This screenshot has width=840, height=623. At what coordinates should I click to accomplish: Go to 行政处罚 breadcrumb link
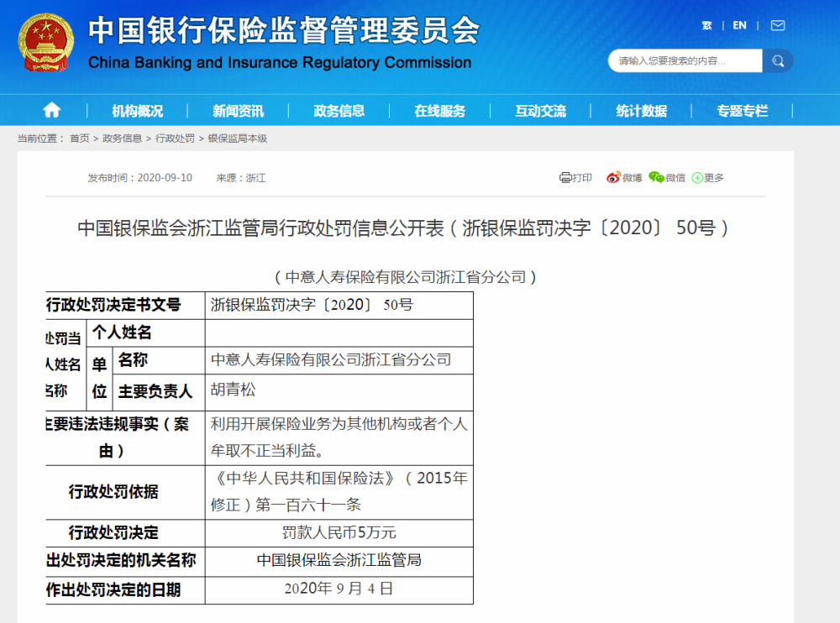(x=175, y=139)
